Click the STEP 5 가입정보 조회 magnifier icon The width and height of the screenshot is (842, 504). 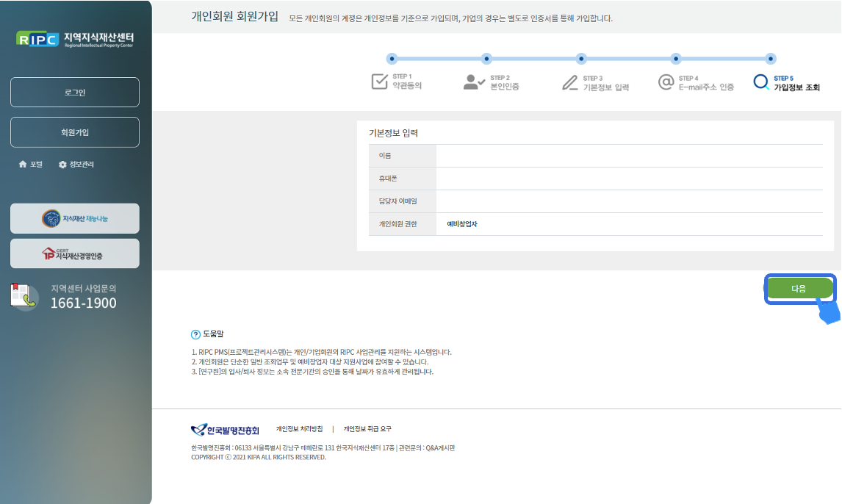[x=761, y=82]
